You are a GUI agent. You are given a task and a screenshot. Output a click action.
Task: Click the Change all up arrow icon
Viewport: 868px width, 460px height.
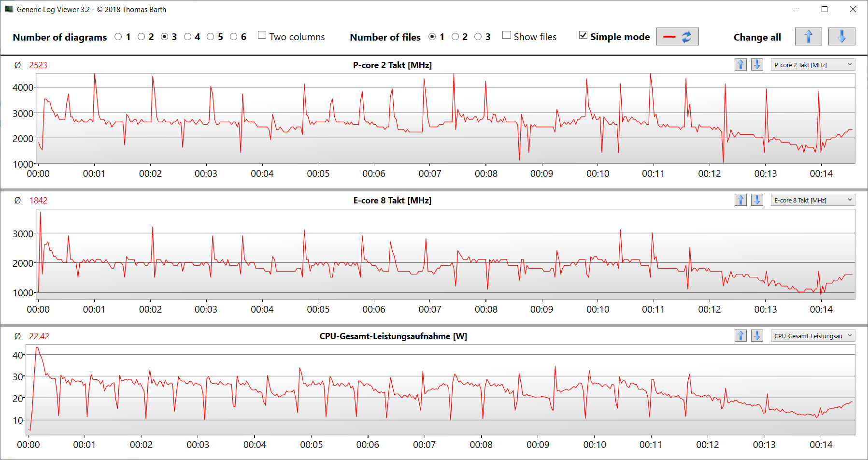pos(808,37)
